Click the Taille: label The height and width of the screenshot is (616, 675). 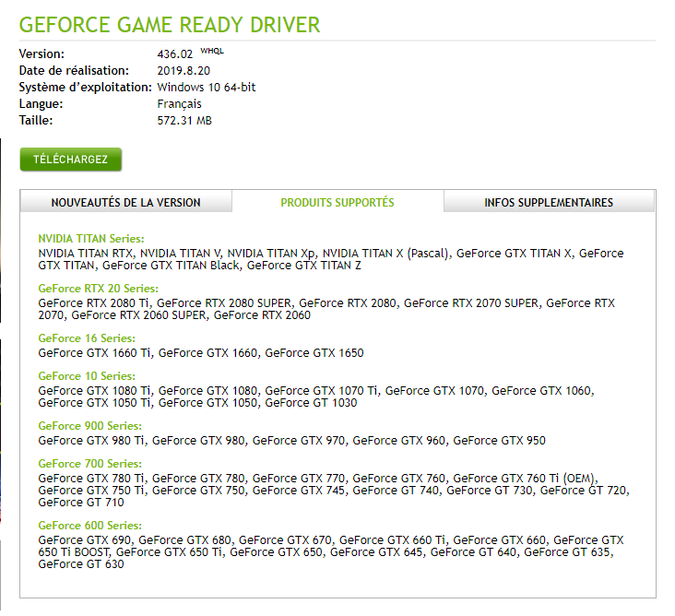36,120
